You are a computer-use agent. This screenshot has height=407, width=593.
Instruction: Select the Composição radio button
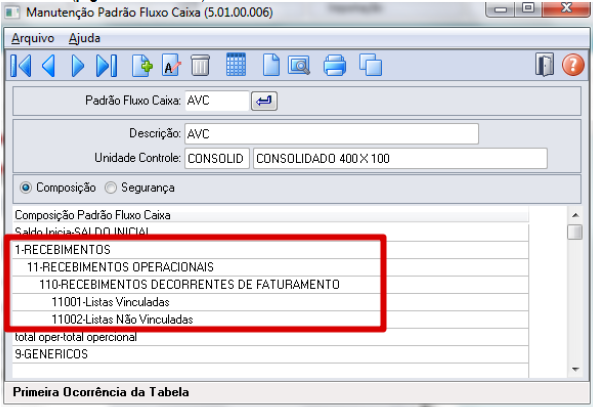point(26,188)
